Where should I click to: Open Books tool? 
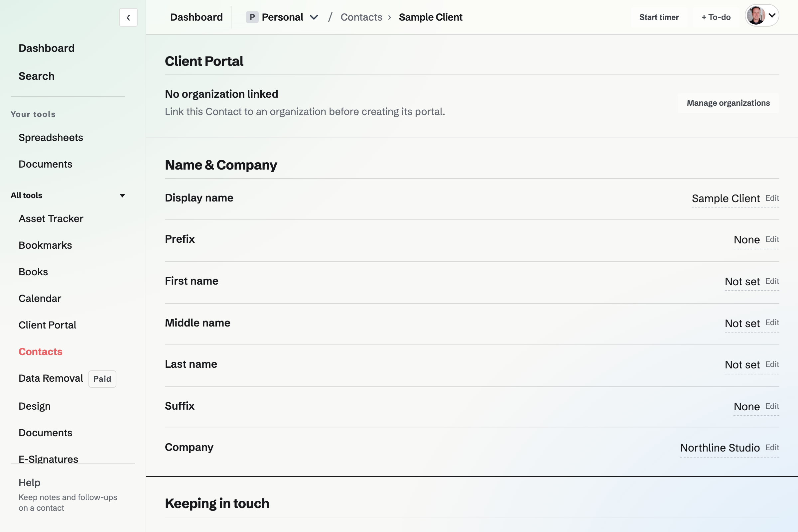point(33,272)
